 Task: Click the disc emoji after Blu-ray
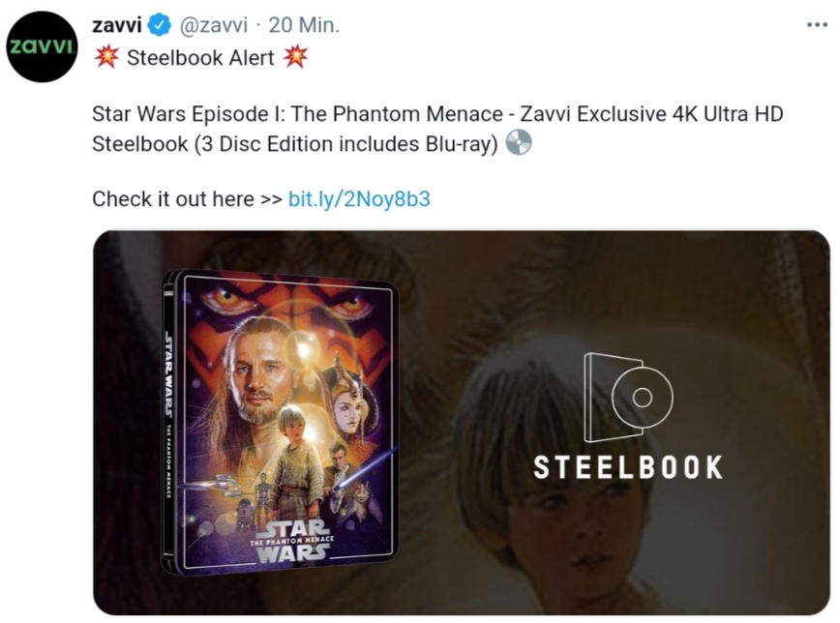point(519,142)
